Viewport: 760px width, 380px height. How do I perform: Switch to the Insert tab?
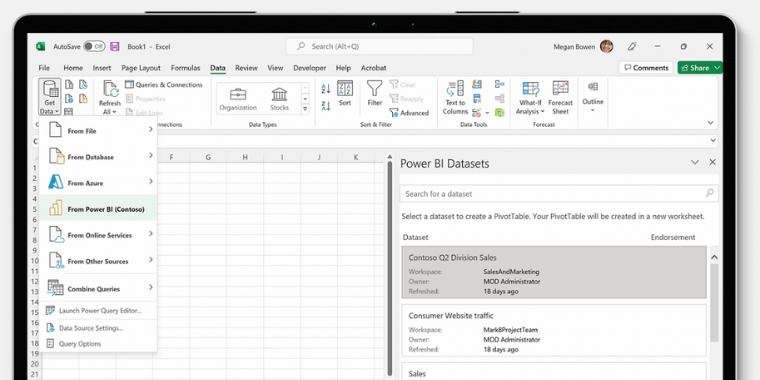point(102,68)
